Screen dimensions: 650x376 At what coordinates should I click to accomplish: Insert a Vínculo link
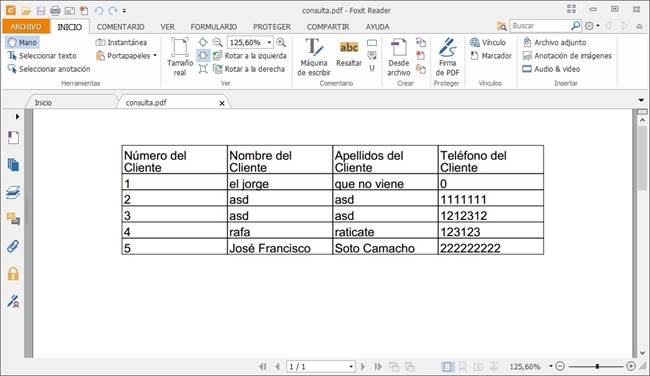pyautogui.click(x=488, y=42)
